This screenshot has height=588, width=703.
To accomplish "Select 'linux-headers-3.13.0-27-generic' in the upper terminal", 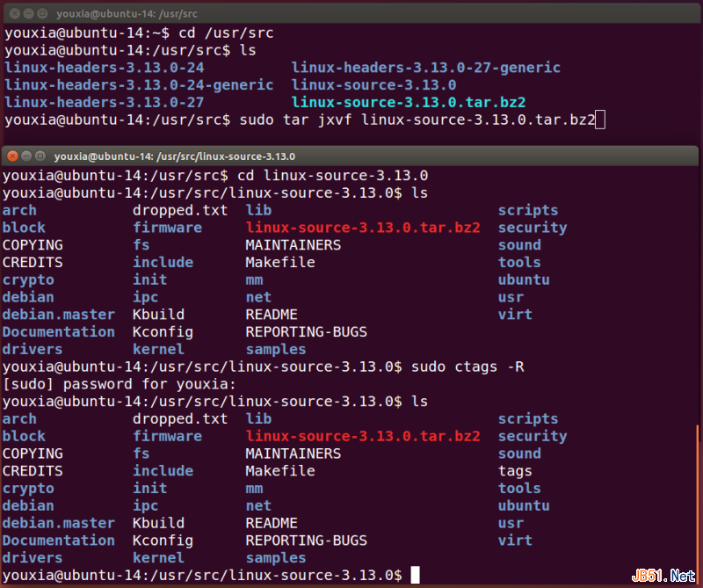I will click(x=426, y=68).
